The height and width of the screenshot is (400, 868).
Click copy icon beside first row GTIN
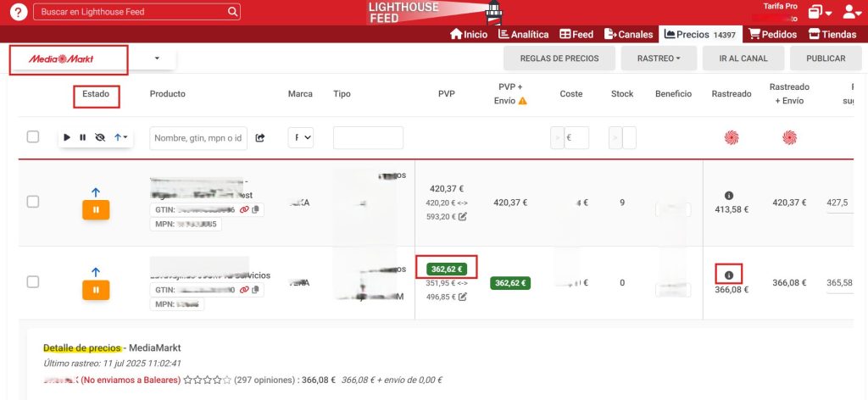pyautogui.click(x=255, y=209)
